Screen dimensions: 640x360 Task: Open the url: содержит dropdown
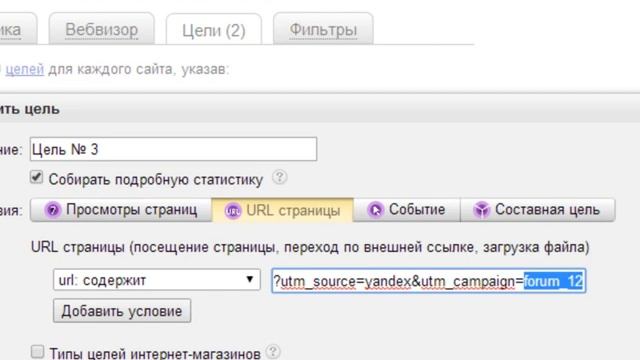(157, 280)
